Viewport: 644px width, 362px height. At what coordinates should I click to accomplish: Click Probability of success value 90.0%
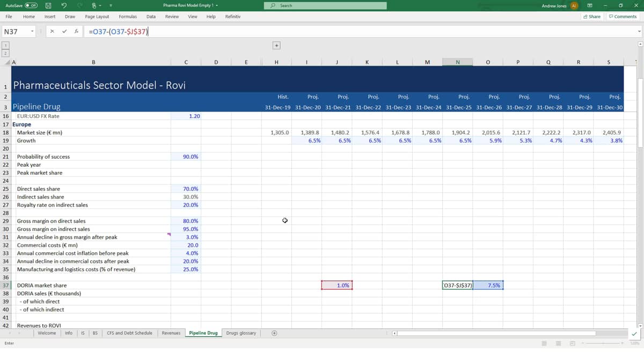tap(186, 157)
